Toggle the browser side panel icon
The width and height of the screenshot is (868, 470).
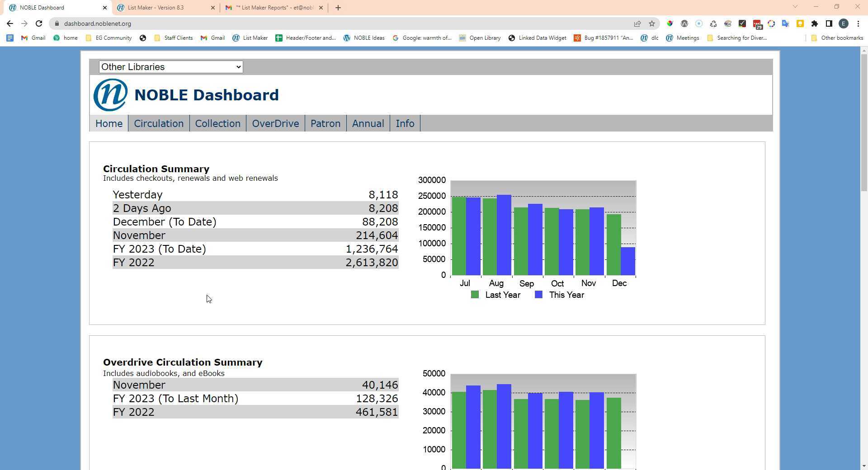(829, 23)
